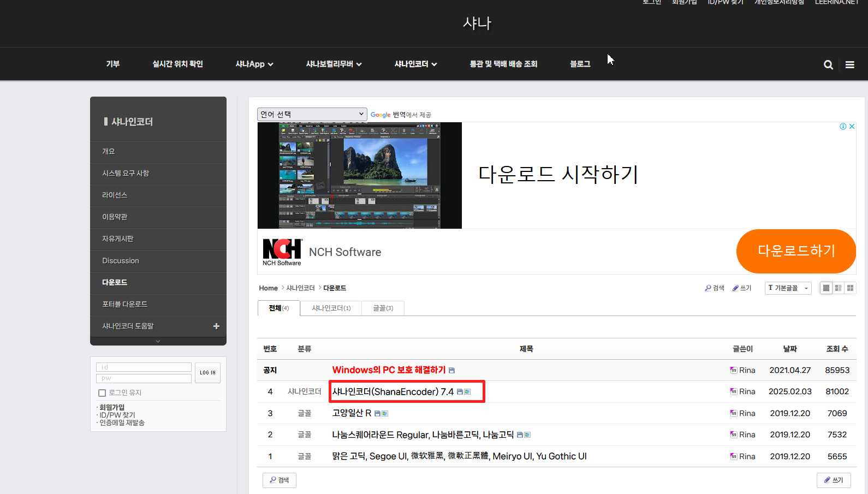
Task: Toggle 로그인 유지 checkbox
Action: point(102,393)
